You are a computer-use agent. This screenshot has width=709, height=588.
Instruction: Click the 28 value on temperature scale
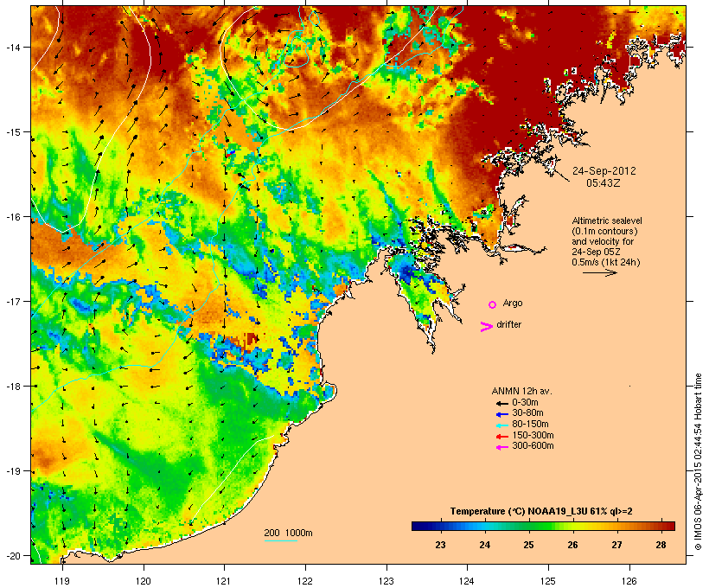pos(661,545)
